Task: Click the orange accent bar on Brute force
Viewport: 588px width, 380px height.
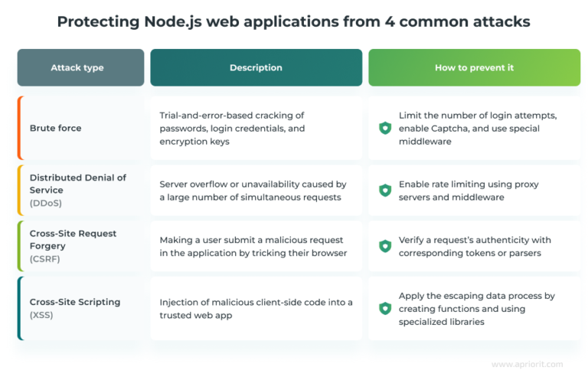Action: coord(20,128)
